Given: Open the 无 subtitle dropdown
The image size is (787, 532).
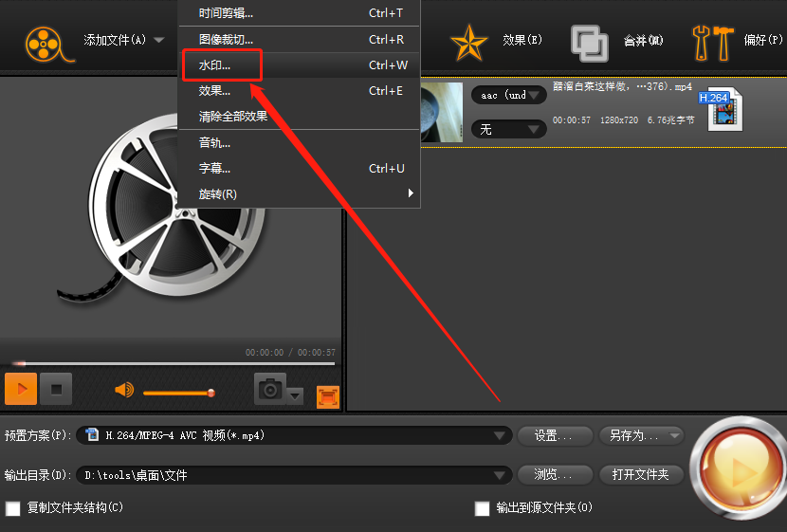Looking at the screenshot, I should coord(509,130).
